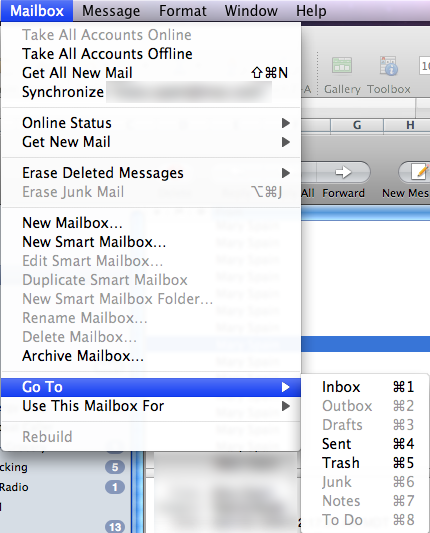This screenshot has width=430, height=533.
Task: Choose New Smart Mailbox… item
Action: (151, 242)
